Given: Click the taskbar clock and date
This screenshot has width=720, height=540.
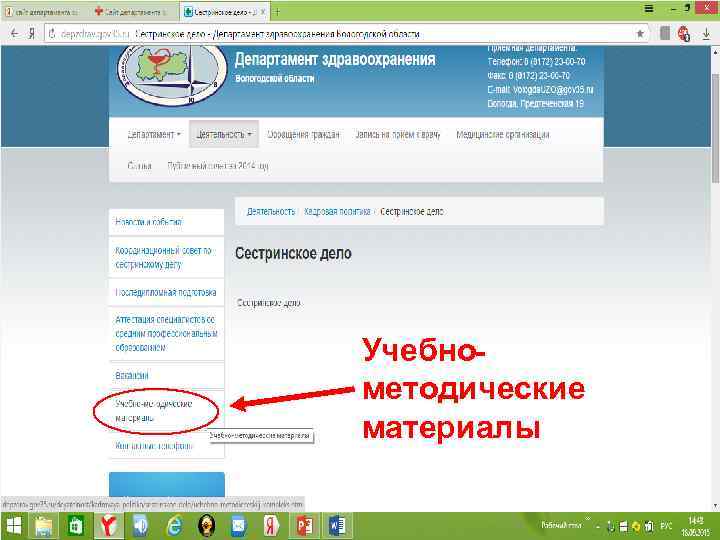Looking at the screenshot, I should (696, 526).
